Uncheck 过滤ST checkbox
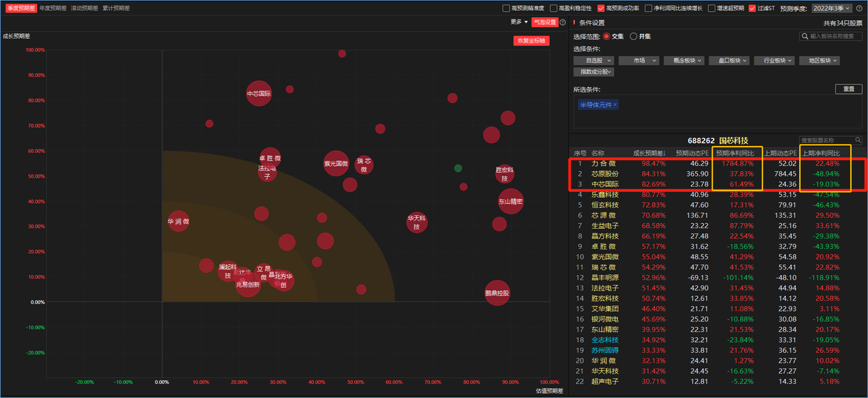 (x=752, y=8)
